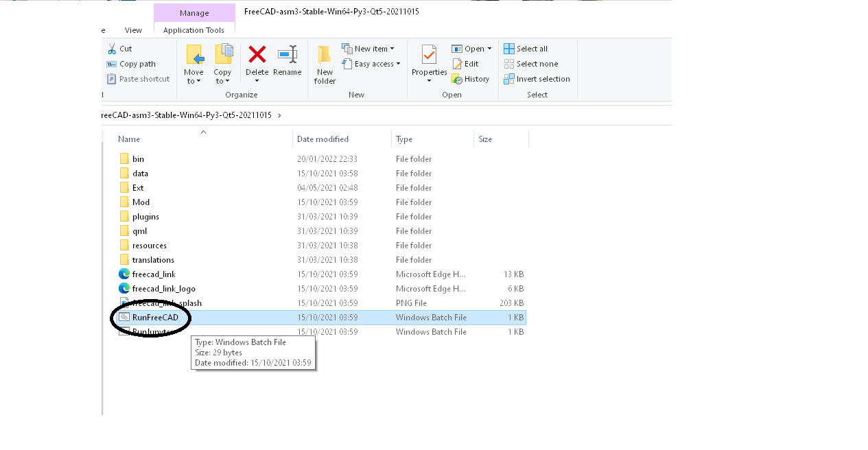Click the Paste shortcut icon

pos(112,79)
